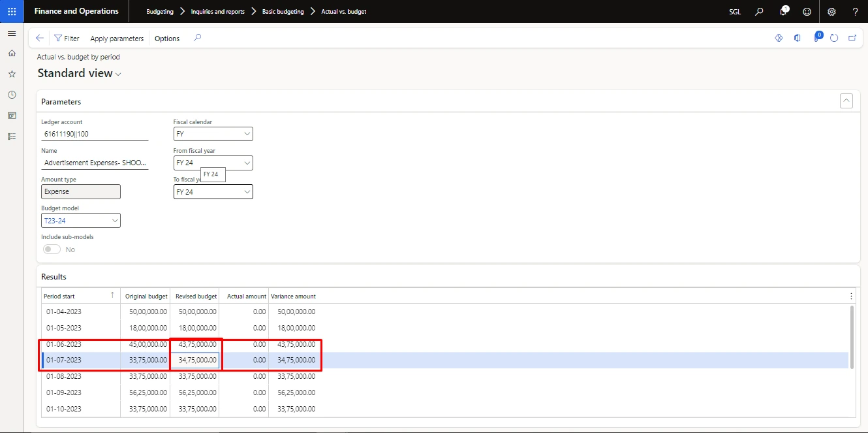The width and height of the screenshot is (868, 433).
Task: Select the 01-09-2023 row
Action: (444, 393)
